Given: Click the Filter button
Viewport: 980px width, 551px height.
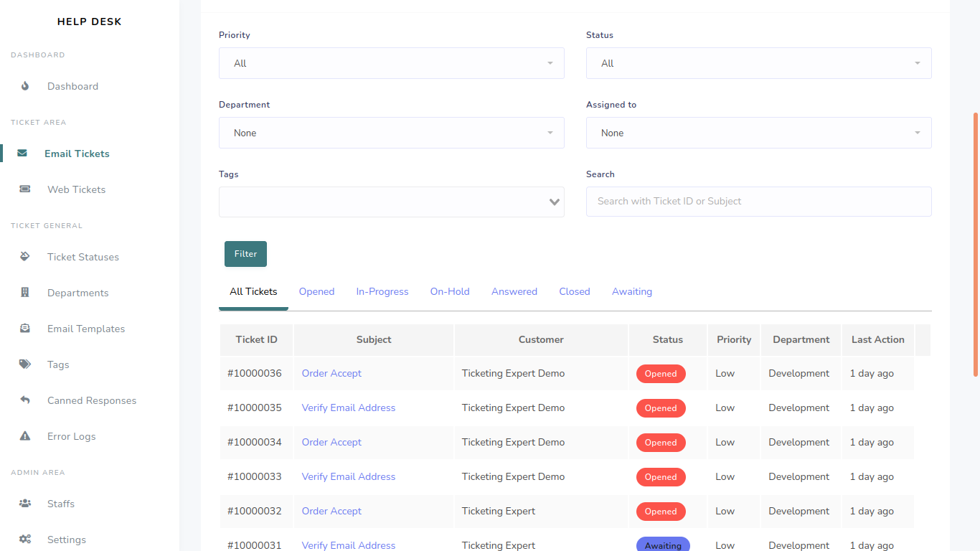Looking at the screenshot, I should [245, 254].
